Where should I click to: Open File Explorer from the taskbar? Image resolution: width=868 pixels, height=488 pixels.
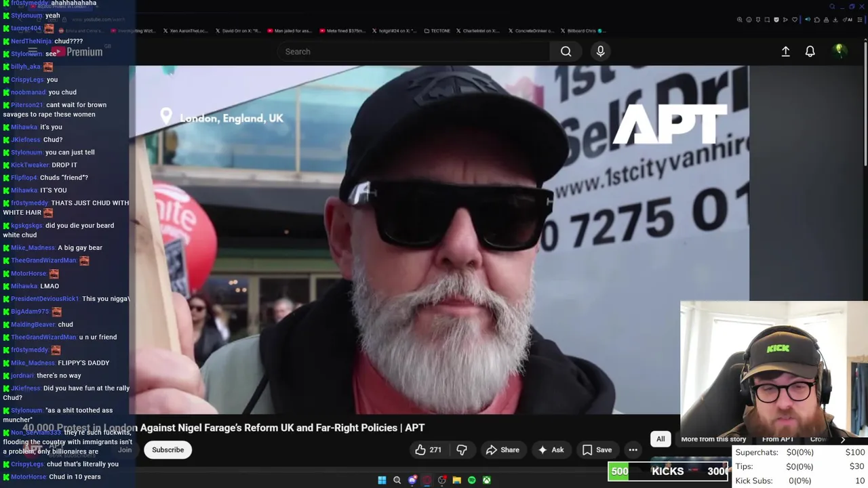(456, 480)
